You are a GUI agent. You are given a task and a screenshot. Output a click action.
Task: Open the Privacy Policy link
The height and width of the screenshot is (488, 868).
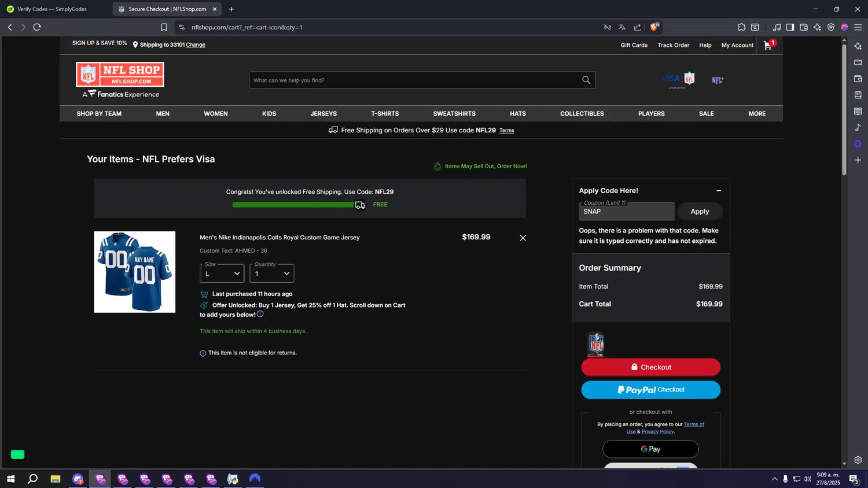tap(657, 431)
